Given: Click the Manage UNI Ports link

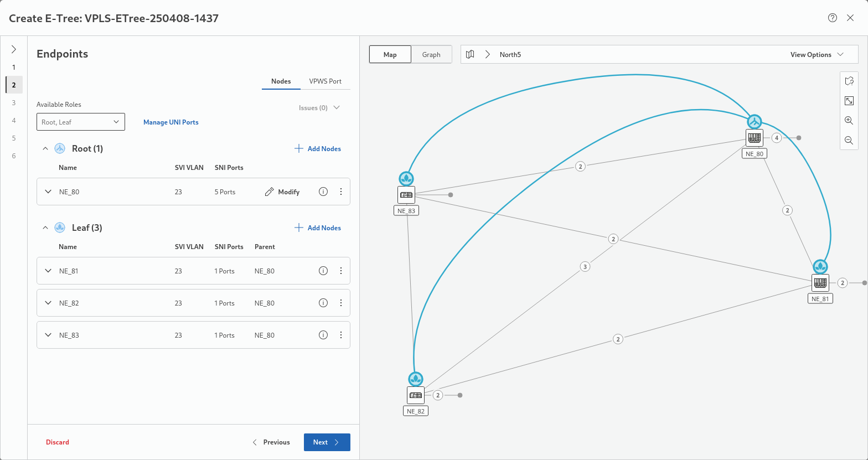Looking at the screenshot, I should tap(170, 122).
